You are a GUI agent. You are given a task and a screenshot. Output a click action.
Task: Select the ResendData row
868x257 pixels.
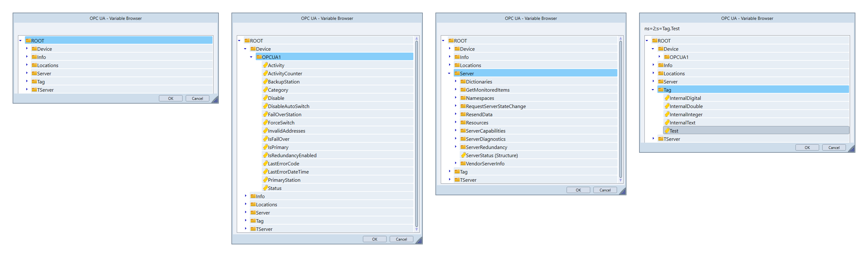(538, 114)
